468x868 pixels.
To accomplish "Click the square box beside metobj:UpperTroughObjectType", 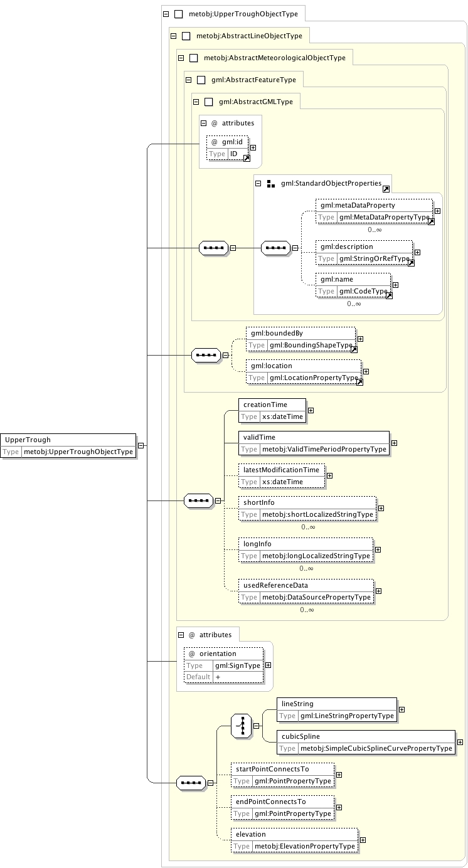I will [179, 14].
